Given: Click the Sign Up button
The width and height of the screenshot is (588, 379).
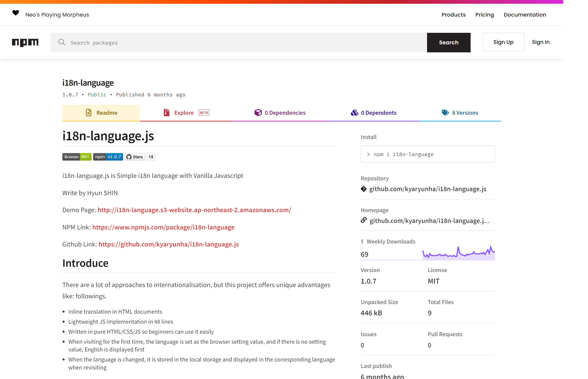Looking at the screenshot, I should [x=503, y=42].
